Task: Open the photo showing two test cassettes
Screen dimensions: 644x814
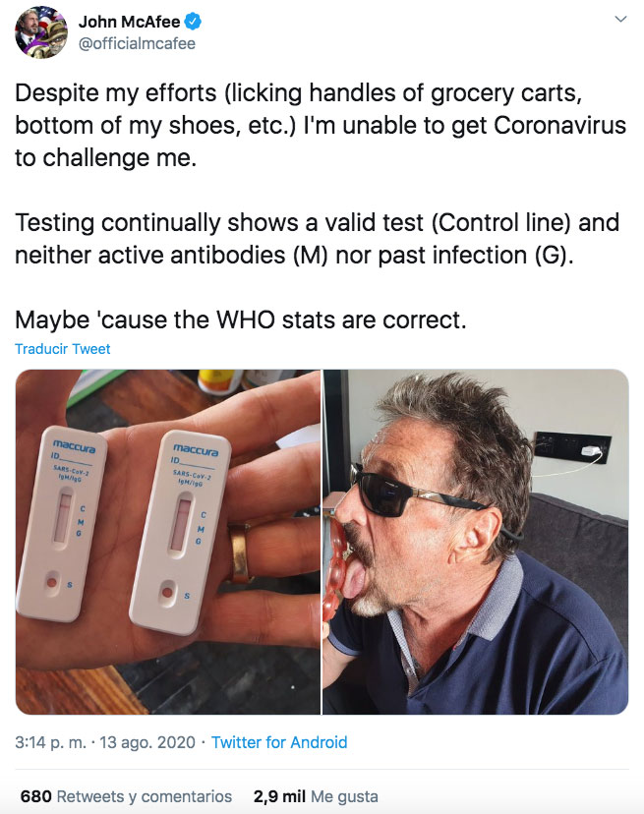Action: (x=168, y=542)
